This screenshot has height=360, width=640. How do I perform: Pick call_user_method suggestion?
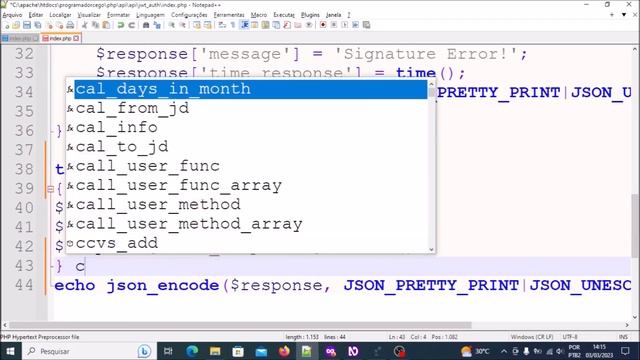pos(247,204)
